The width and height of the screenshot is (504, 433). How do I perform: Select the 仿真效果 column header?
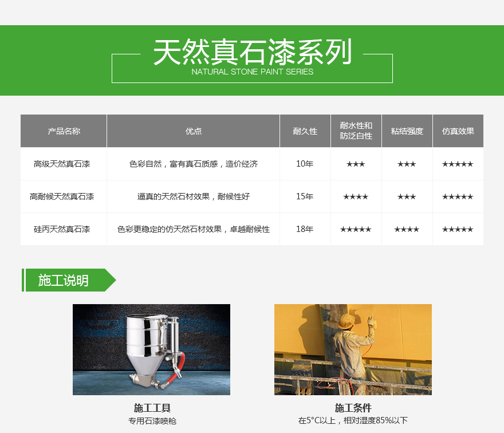coord(458,131)
